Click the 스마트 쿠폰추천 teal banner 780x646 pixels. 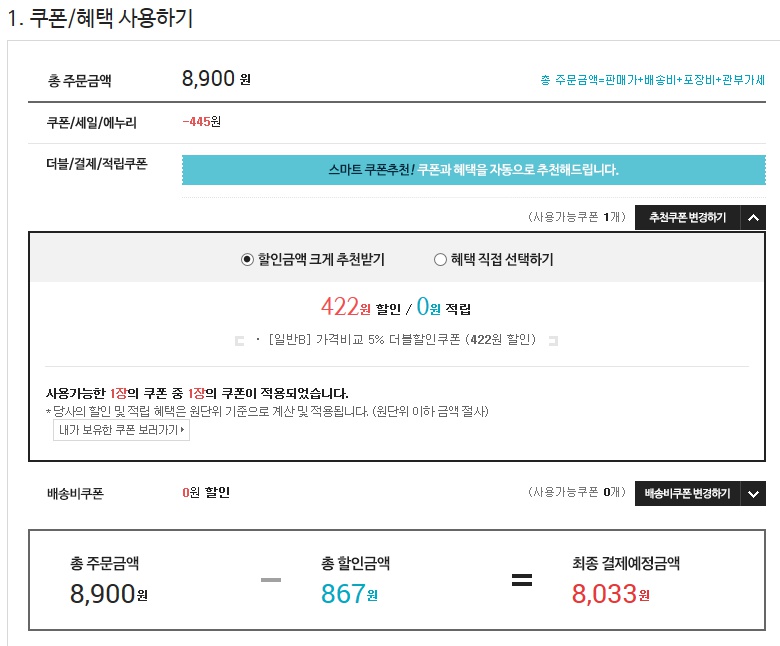[473, 169]
